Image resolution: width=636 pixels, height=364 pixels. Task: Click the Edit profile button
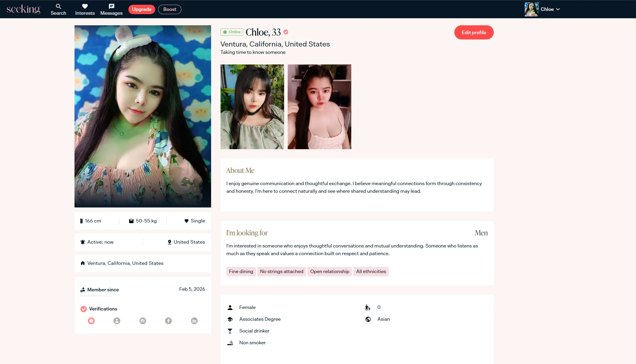pos(474,32)
